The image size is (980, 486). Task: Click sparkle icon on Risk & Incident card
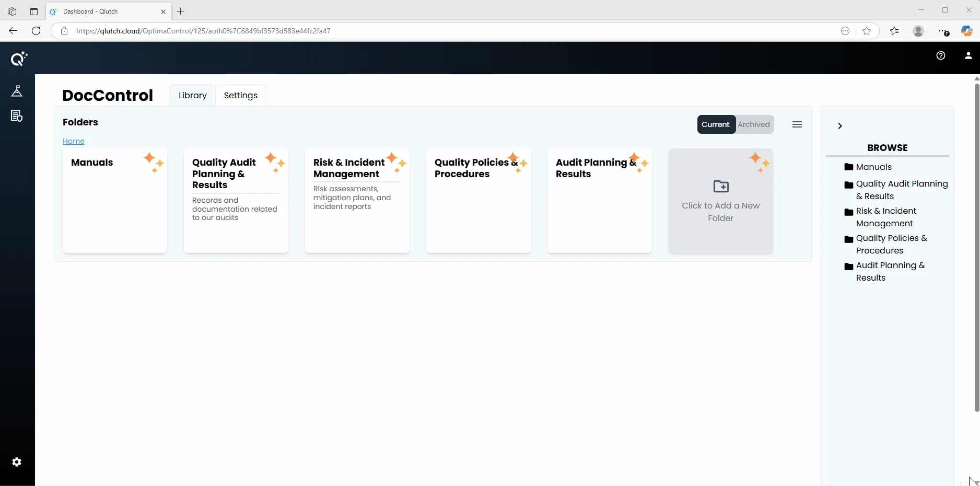(x=396, y=163)
